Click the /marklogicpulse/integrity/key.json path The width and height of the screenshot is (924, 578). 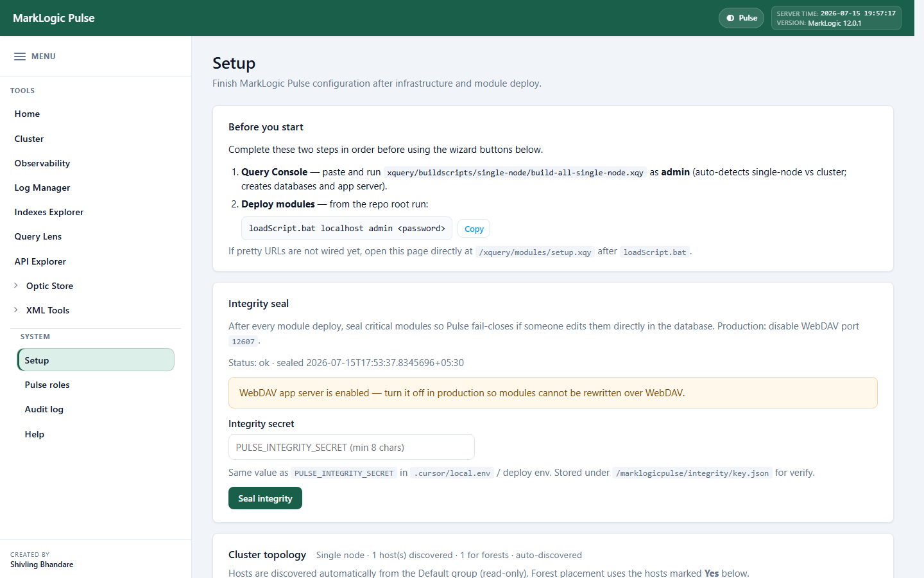[x=692, y=473]
